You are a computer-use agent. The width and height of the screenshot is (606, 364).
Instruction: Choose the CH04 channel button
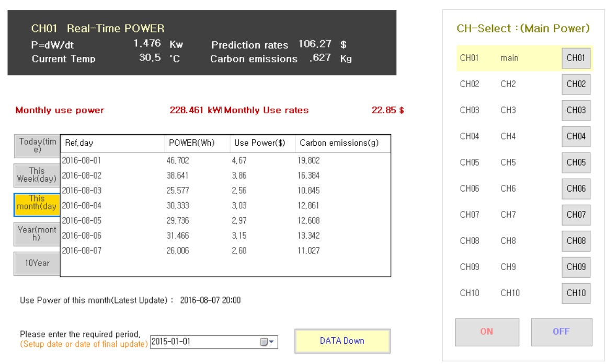[576, 136]
